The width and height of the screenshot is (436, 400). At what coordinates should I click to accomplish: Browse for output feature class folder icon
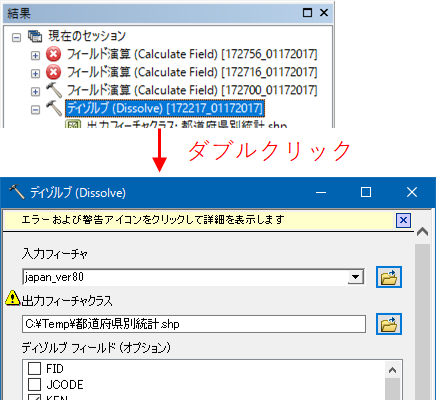[389, 324]
